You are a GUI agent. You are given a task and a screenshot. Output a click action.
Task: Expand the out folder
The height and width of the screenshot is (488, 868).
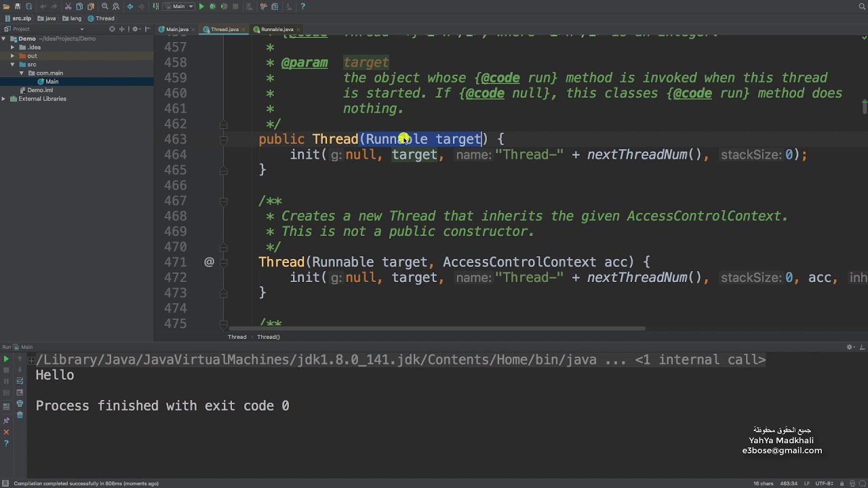(x=12, y=56)
